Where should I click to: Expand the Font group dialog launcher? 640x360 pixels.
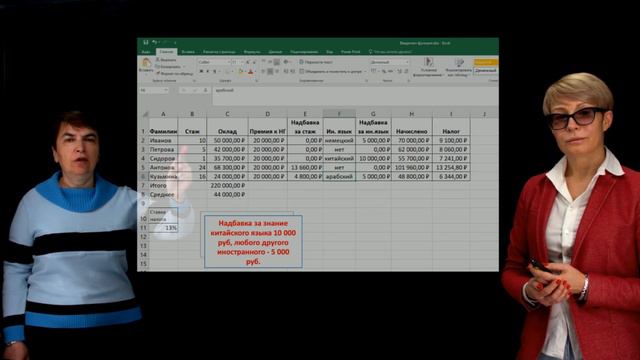coord(257,80)
